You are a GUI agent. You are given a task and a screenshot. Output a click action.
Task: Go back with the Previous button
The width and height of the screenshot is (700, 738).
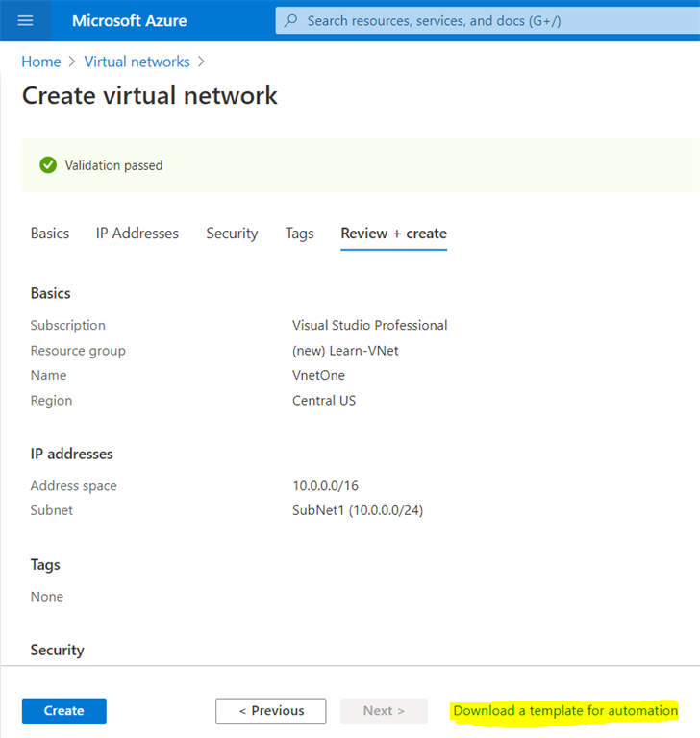tap(271, 711)
